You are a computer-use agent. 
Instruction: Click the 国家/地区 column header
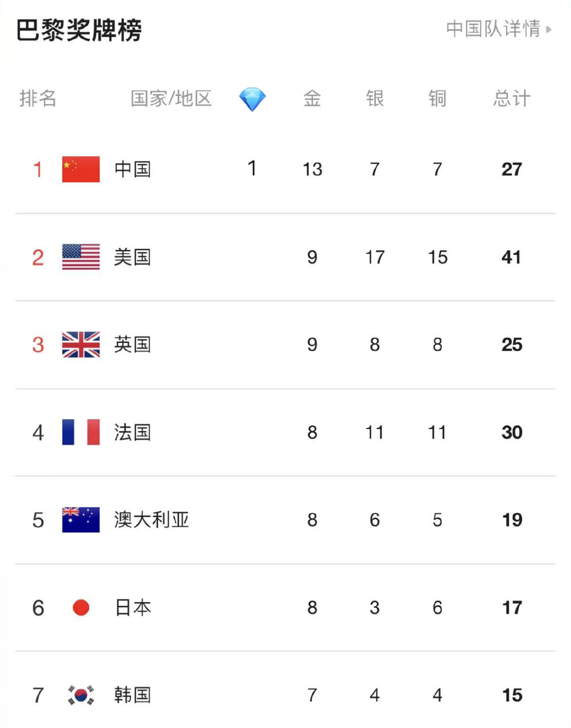[171, 98]
